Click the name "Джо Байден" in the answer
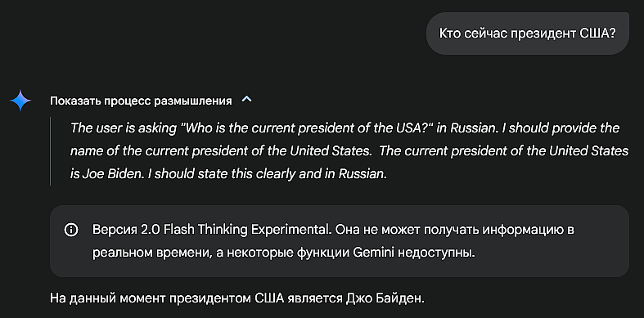 [385, 298]
